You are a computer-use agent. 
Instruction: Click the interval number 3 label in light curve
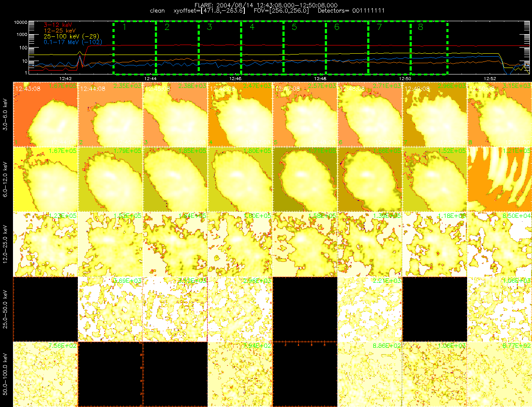tap(210, 27)
